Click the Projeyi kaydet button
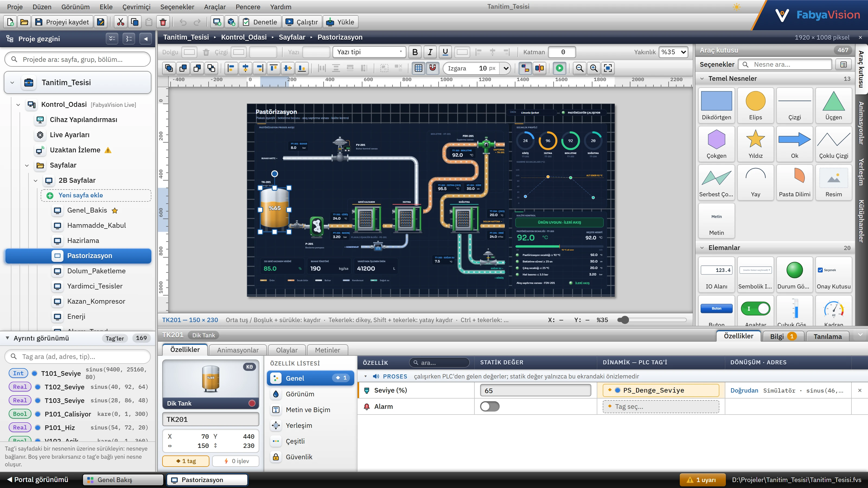 [62, 22]
